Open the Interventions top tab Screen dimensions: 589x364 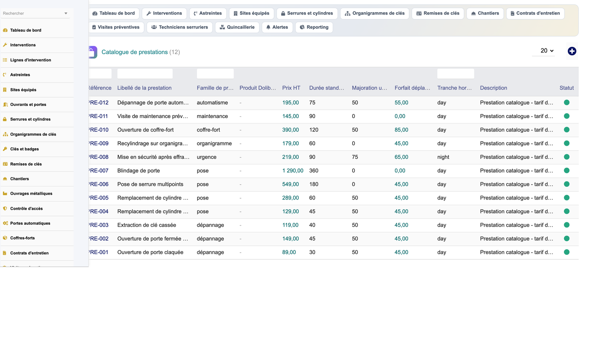(x=164, y=13)
